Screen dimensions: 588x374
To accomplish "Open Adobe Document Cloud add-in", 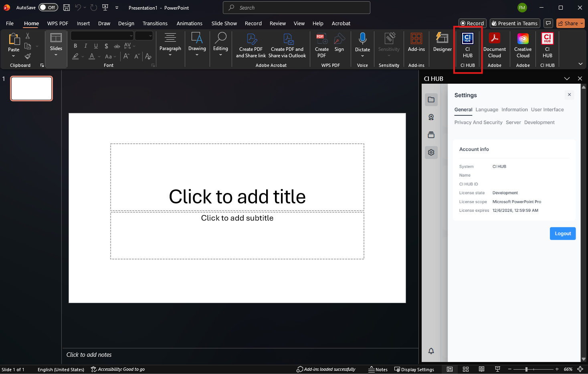I will tap(494, 45).
